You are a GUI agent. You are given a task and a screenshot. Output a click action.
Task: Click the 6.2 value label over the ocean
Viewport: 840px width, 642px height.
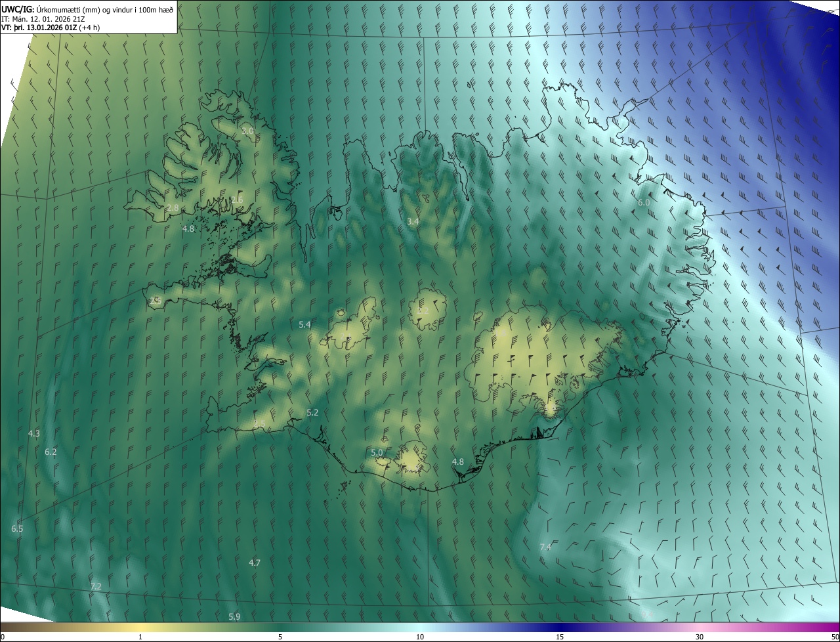pos(51,452)
